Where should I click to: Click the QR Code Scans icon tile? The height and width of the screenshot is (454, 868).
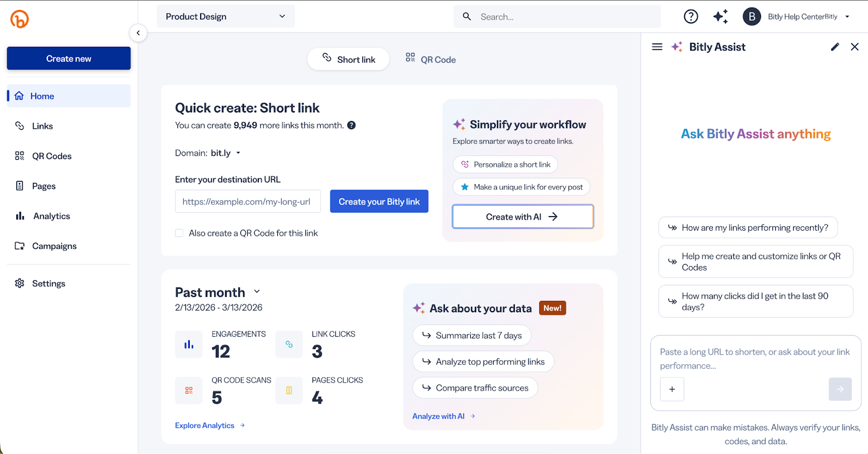189,390
